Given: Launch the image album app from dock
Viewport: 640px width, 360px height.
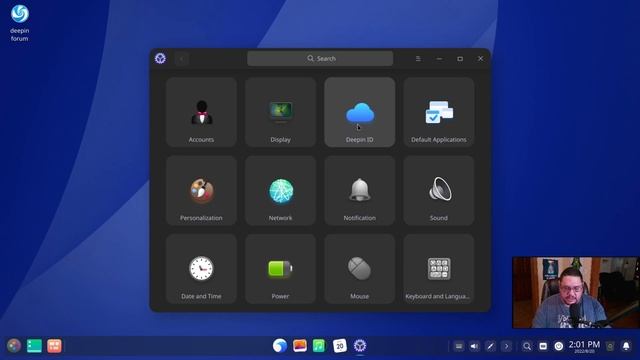Looking at the screenshot, I should tap(300, 346).
